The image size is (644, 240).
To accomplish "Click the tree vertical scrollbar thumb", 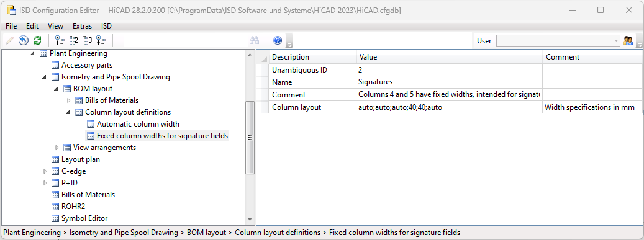I will (249, 138).
